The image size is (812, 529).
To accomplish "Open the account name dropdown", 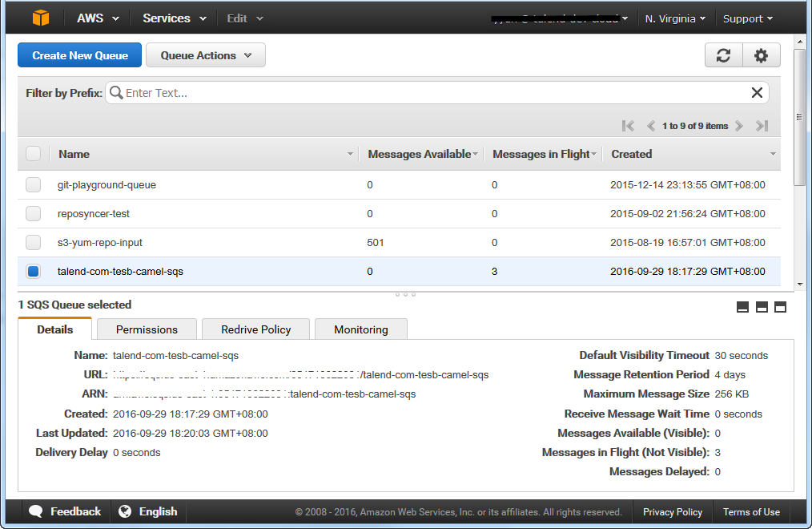I will pos(560,18).
